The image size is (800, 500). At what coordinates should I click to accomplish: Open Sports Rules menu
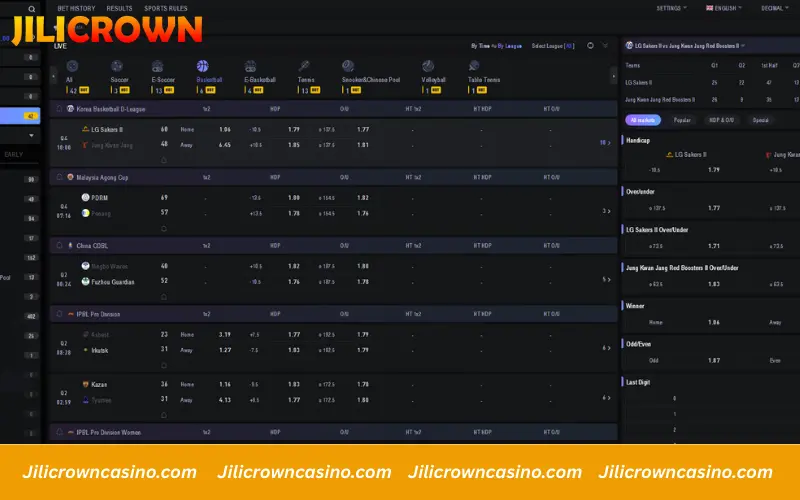click(x=166, y=8)
